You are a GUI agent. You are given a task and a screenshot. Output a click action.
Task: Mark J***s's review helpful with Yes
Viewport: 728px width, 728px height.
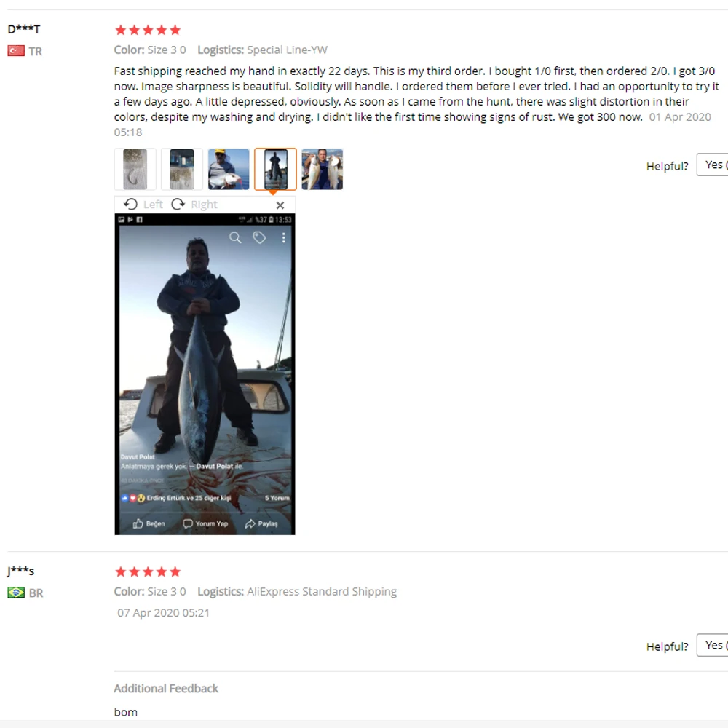tap(712, 645)
